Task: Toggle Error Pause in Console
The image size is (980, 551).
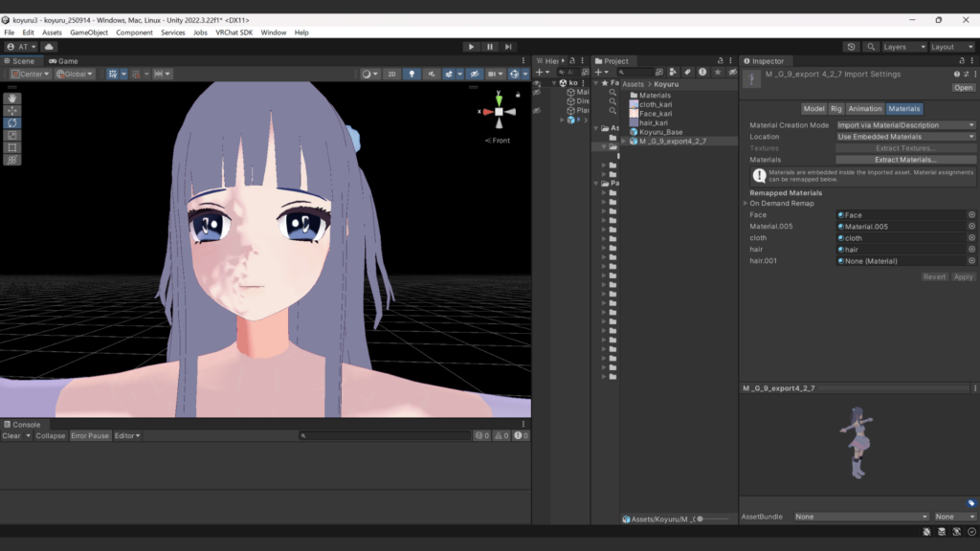Action: [x=90, y=436]
